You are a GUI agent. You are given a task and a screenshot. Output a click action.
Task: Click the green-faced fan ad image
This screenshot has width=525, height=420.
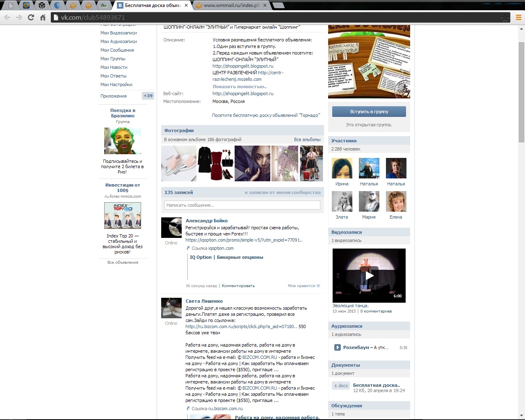(123, 141)
